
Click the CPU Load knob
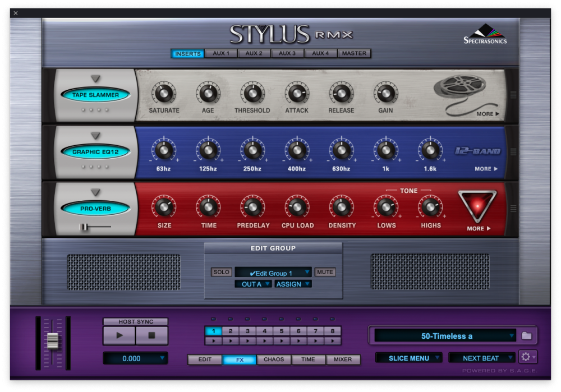(x=297, y=207)
